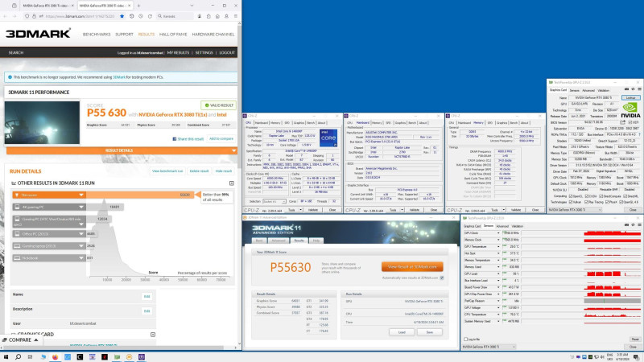644x362 pixels.
Task: Click the Facebook share icon
Action: point(174,138)
